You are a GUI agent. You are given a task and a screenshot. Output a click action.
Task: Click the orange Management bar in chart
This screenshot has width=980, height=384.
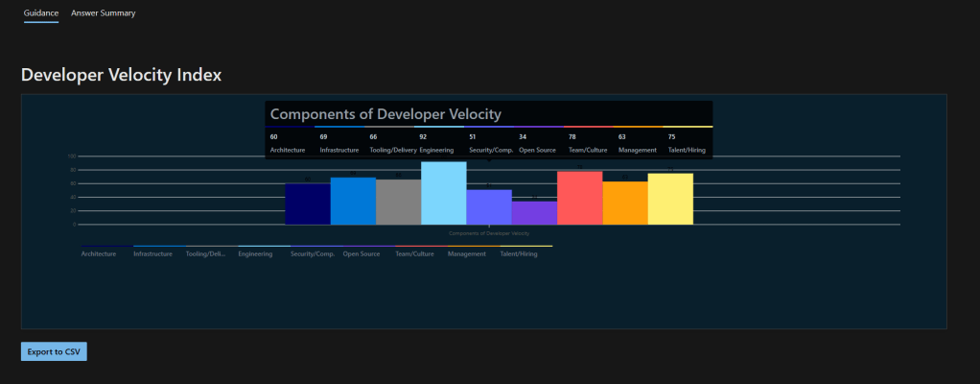point(624,204)
